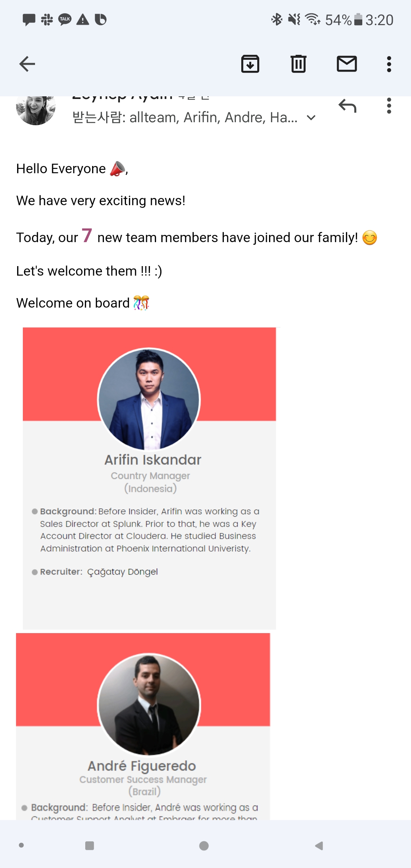This screenshot has height=868, width=411.
Task: Tap the Arifin Iskandar name heading
Action: tap(153, 460)
